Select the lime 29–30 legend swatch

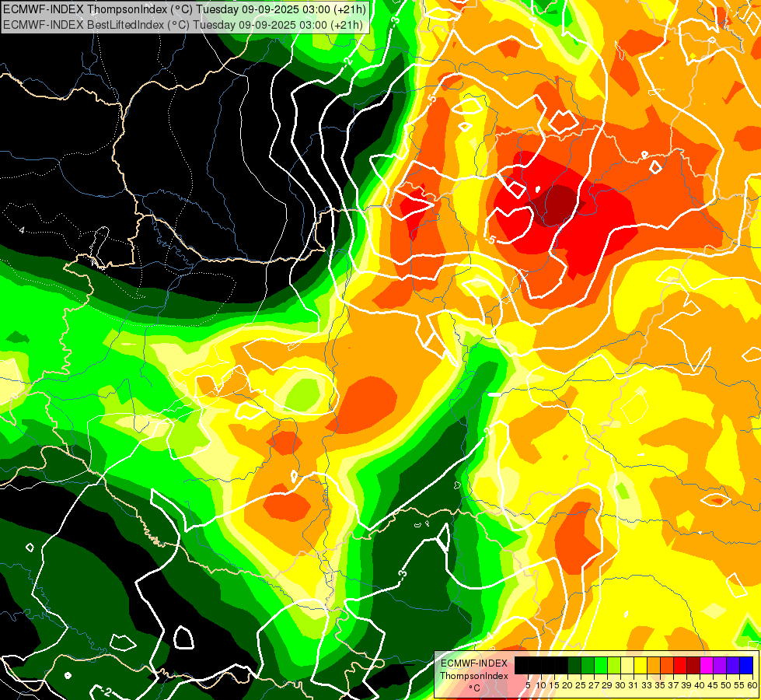(614, 665)
